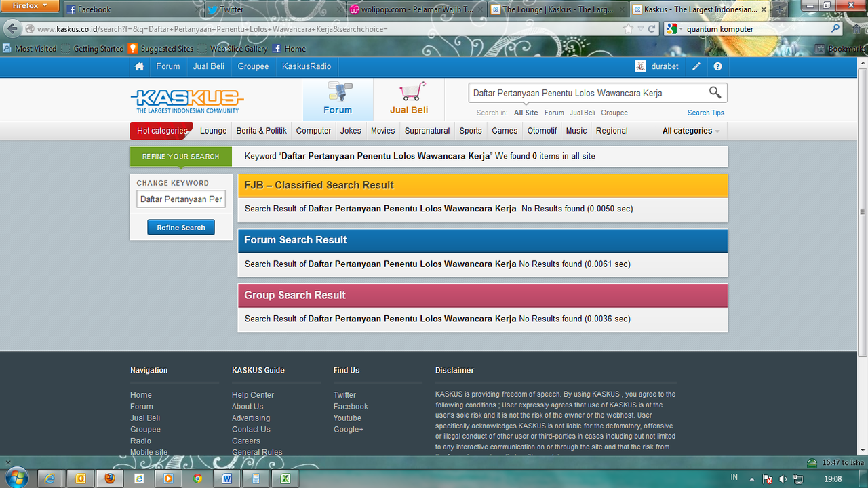Open the Berita & Politik category
The height and width of the screenshot is (488, 868).
coord(262,131)
